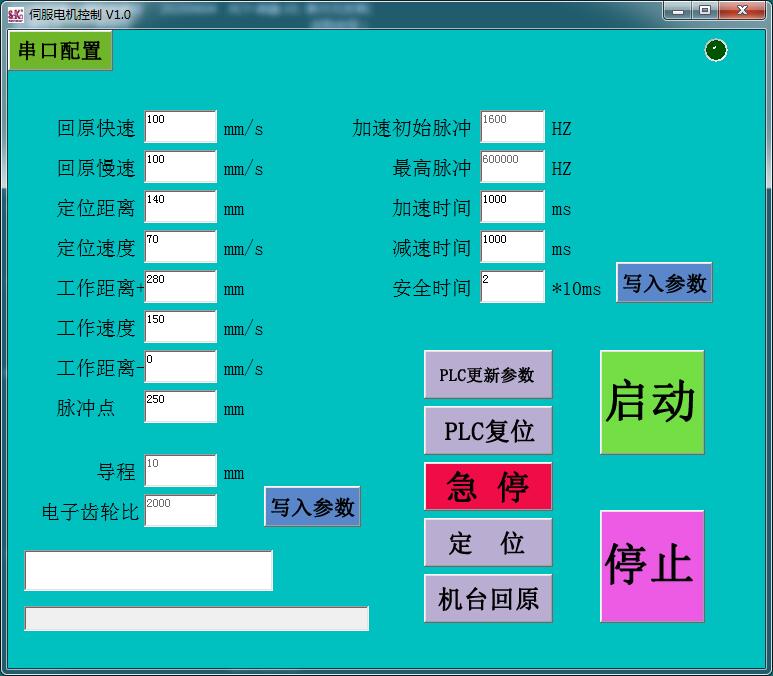Viewport: 773px width, 676px height.
Task: Click the green status indicator light
Action: pyautogui.click(x=715, y=50)
